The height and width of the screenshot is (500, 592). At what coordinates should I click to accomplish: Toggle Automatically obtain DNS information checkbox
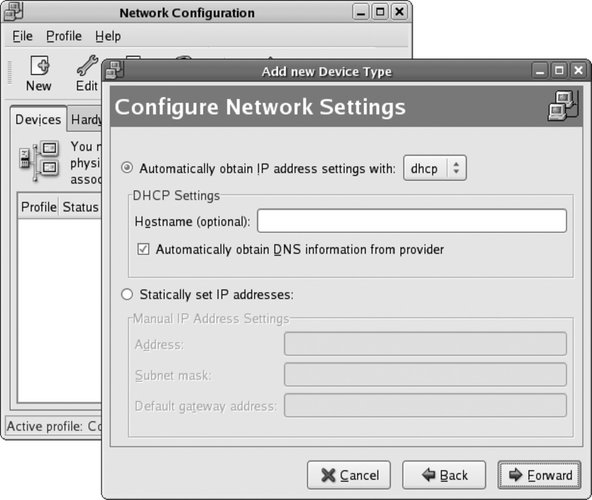click(143, 249)
